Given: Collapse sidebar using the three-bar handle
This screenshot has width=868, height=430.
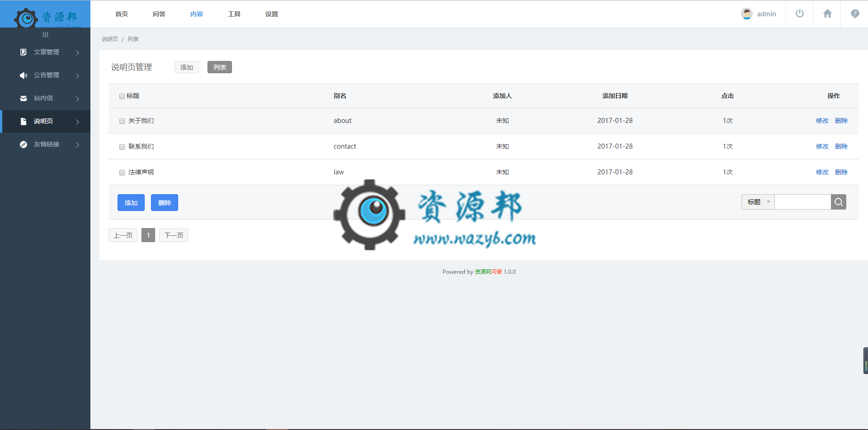Looking at the screenshot, I should tap(45, 35).
